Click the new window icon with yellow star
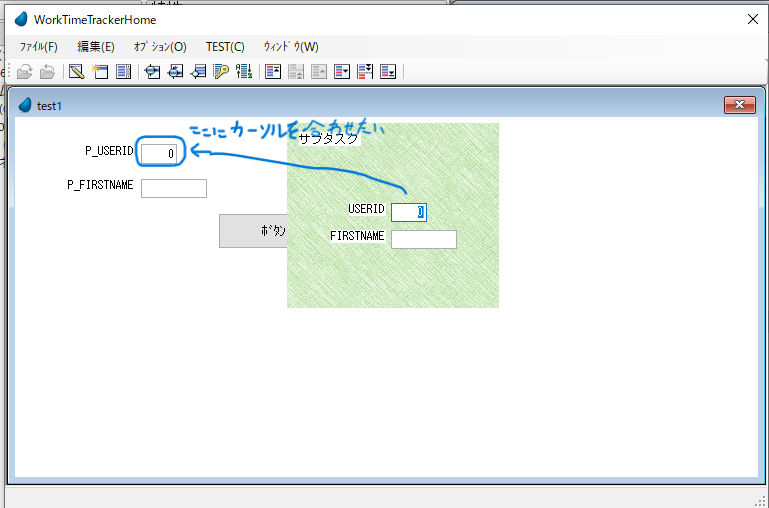The width and height of the screenshot is (769, 508). click(x=100, y=71)
